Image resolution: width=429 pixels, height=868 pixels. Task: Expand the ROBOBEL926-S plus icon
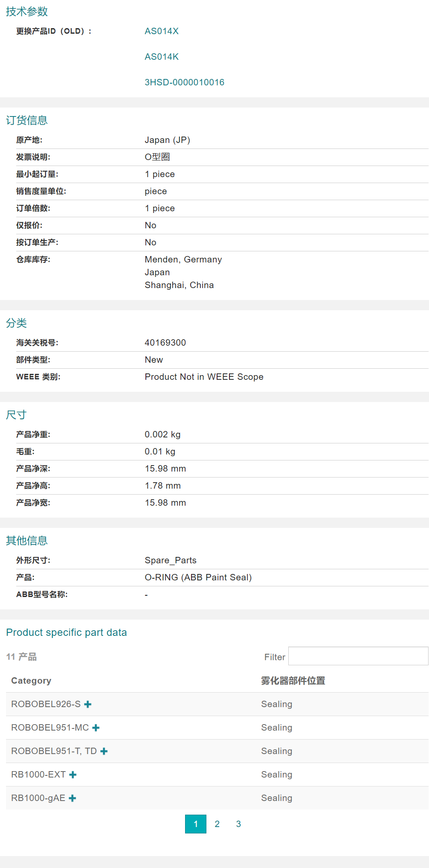pyautogui.click(x=88, y=704)
